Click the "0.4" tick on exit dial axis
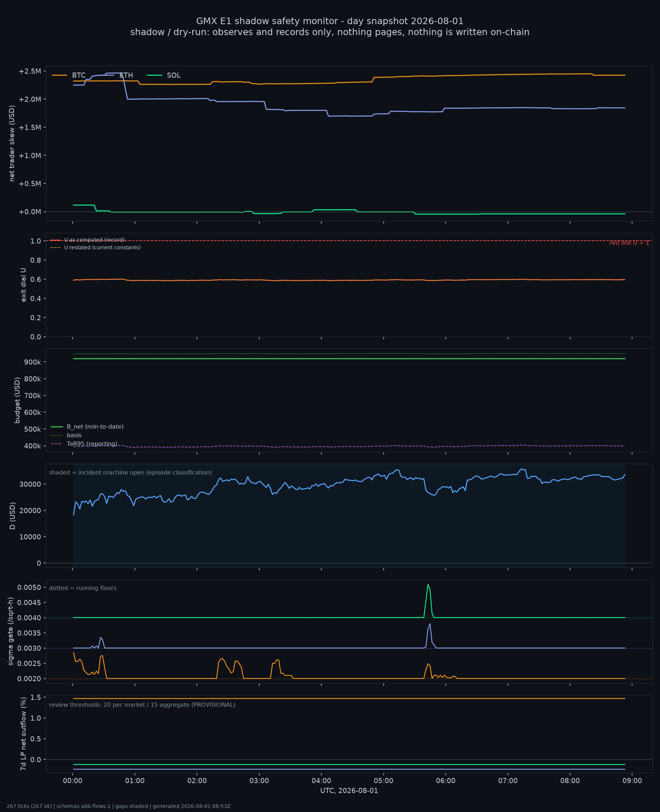The width and height of the screenshot is (660, 812). tap(36, 299)
